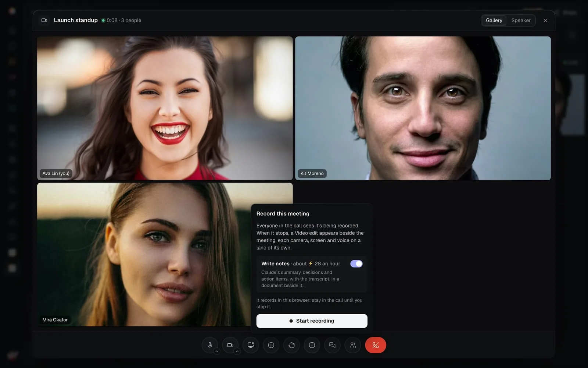588x368 pixels.
Task: Click the 'Record this meeting' heading
Action: (283, 213)
